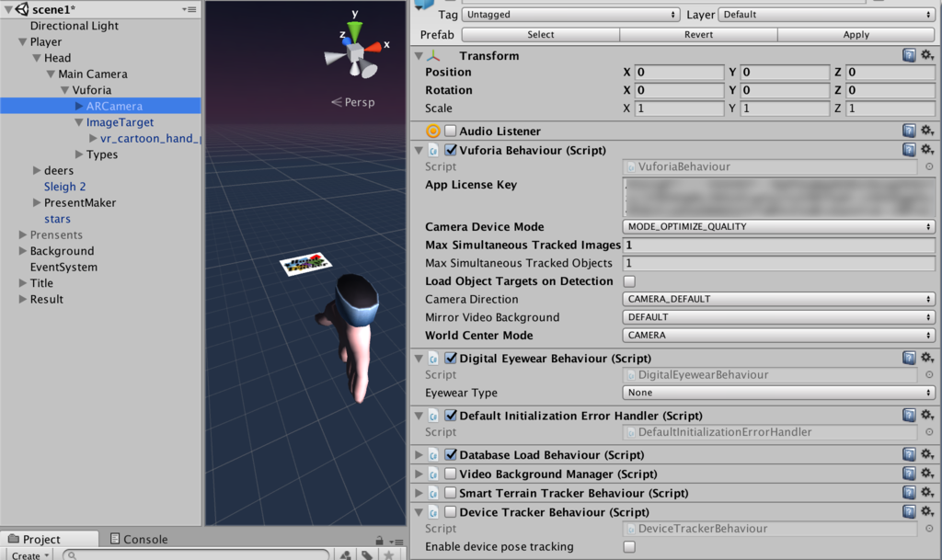This screenshot has height=560, width=942.
Task: Expand the PresentMaker node in Hierarchy
Action: 37,202
